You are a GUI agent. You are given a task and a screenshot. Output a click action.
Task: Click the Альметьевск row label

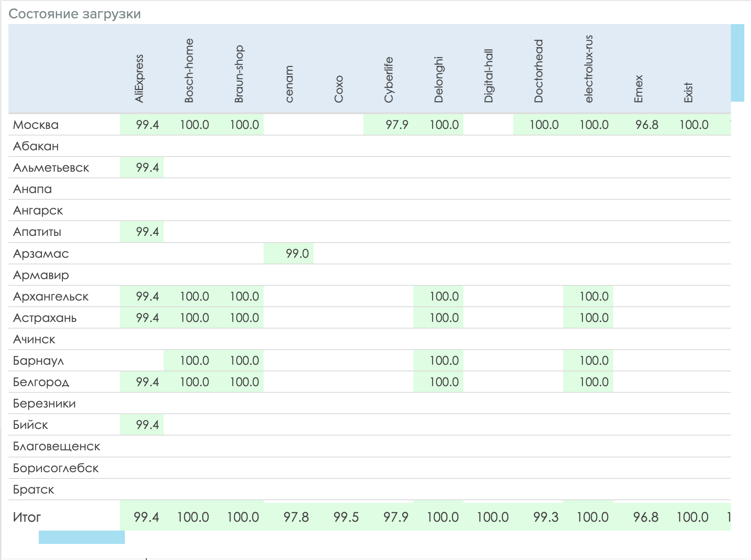51,168
